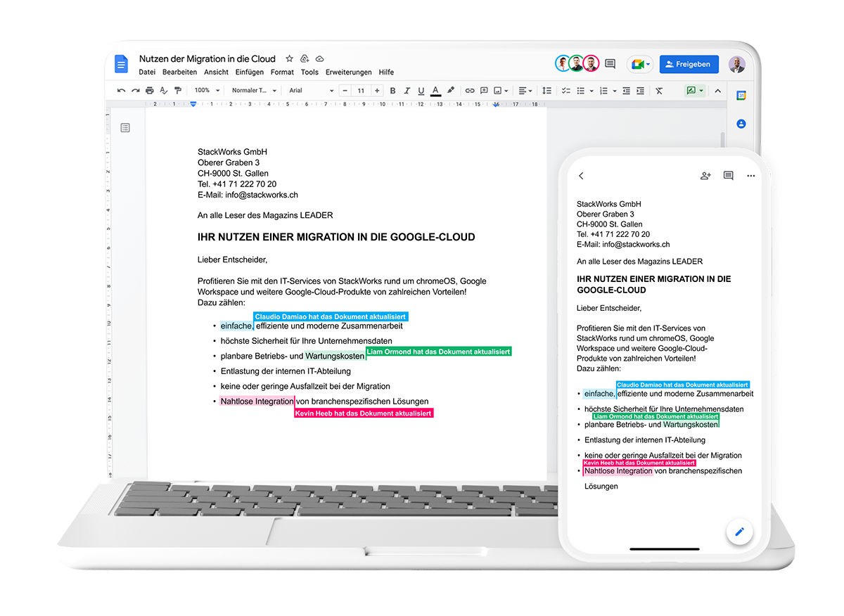844x616 pixels.
Task: Click the second collaborator avatar
Action: click(x=577, y=63)
